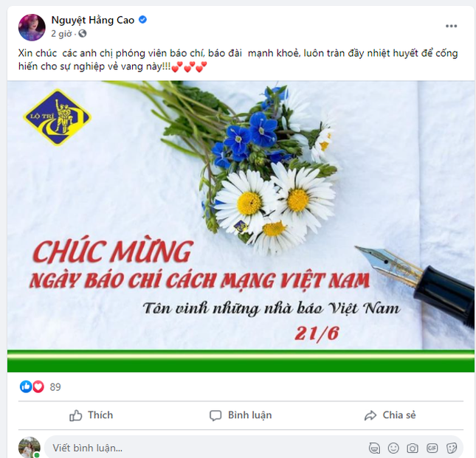The image size is (476, 458).
Task: Open the emoji picker in comment box
Action: point(393,448)
